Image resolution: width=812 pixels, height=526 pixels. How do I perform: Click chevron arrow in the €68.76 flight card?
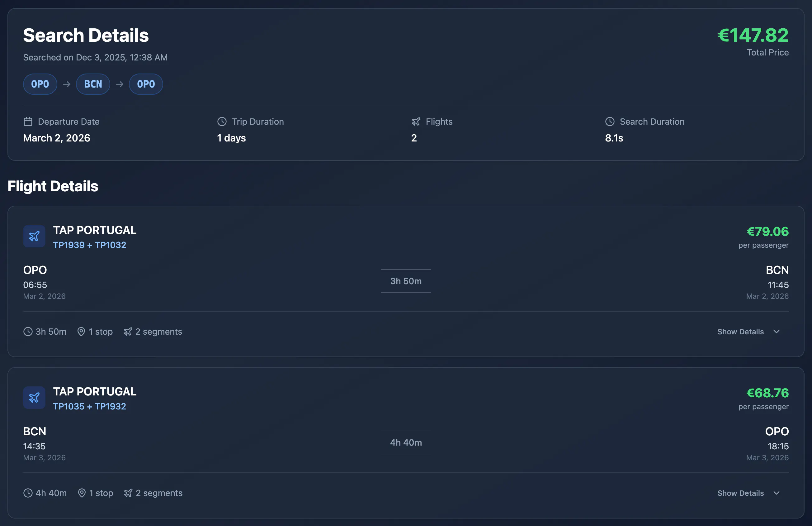point(777,493)
